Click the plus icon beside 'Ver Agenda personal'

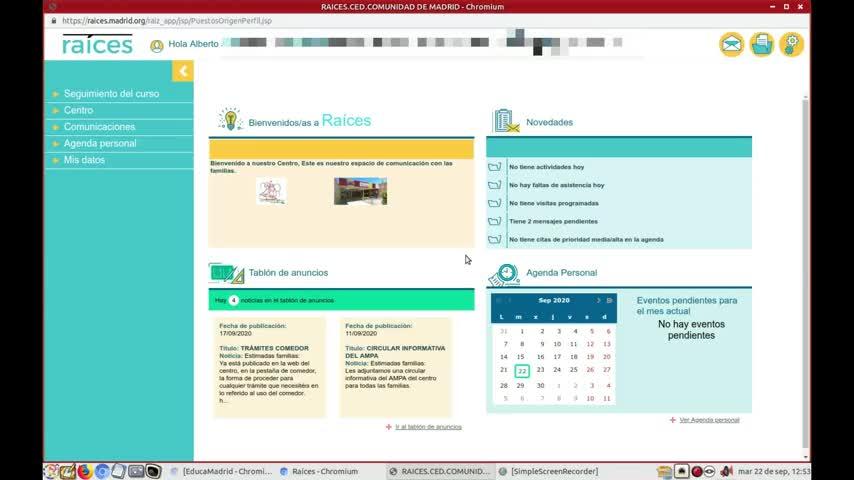pyautogui.click(x=673, y=420)
